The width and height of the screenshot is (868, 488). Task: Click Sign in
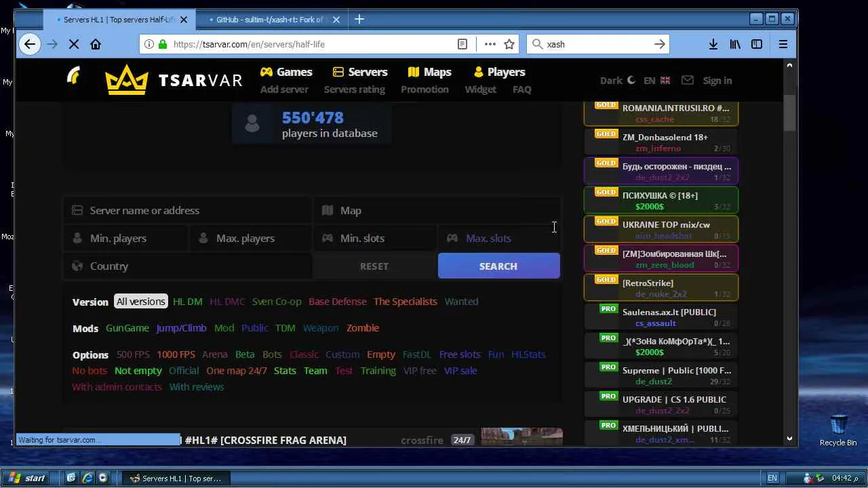coord(717,81)
